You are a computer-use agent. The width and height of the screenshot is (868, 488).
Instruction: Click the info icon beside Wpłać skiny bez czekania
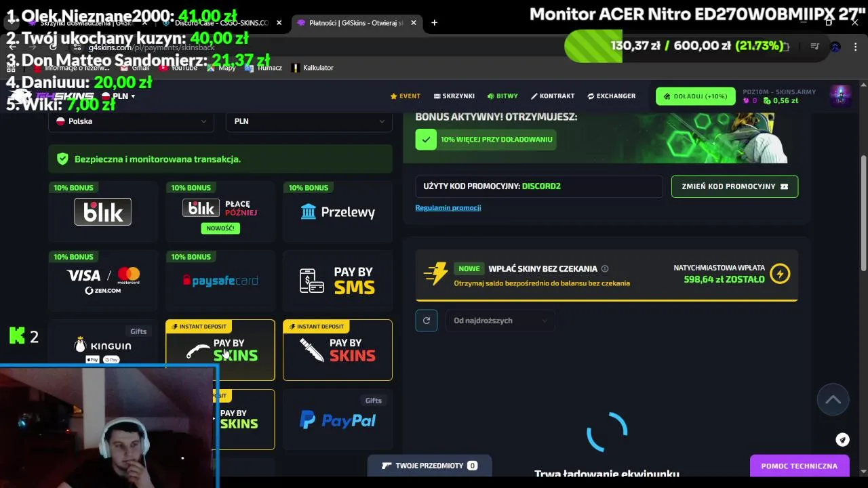(x=605, y=269)
